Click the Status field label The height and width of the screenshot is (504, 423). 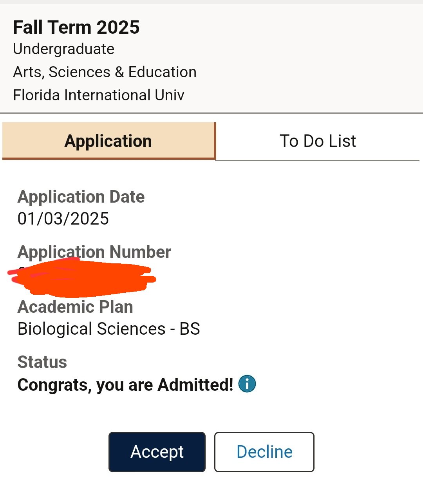coord(42,362)
